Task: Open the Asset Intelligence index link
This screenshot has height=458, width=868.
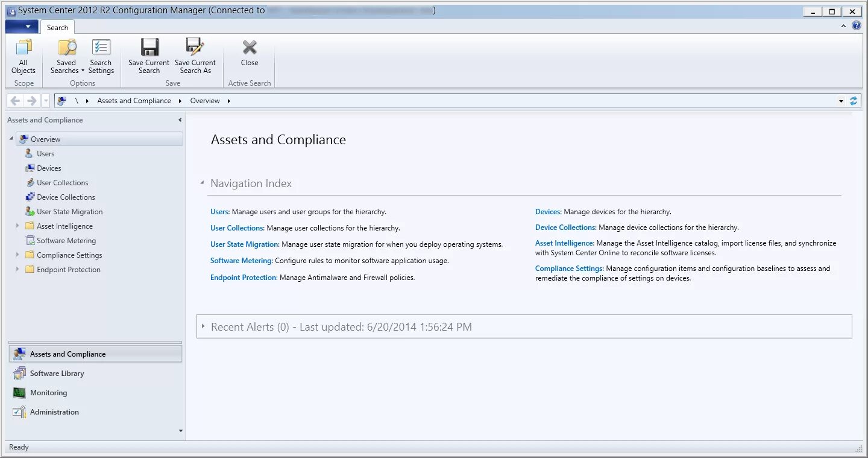Action: [x=565, y=243]
